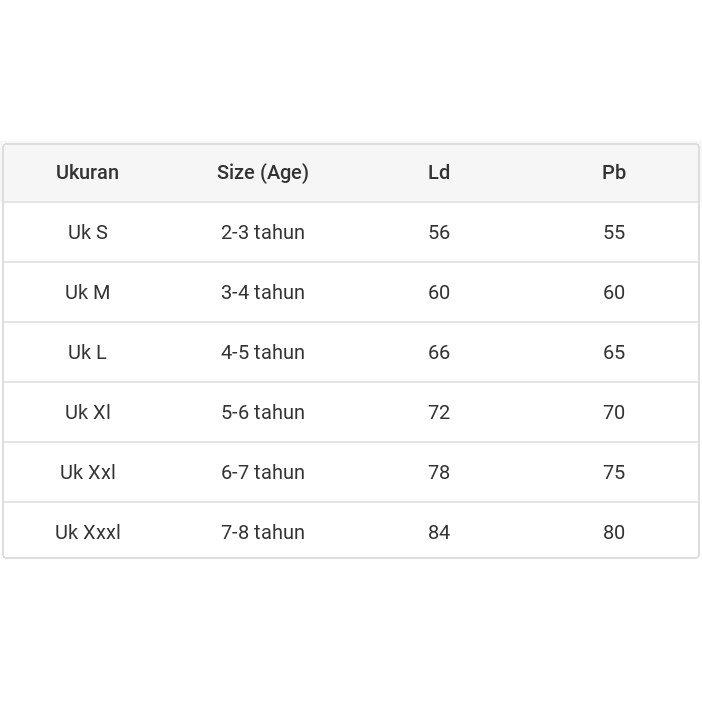The width and height of the screenshot is (702, 702).
Task: Click the 7-8 tahun age cell
Action: point(262,532)
